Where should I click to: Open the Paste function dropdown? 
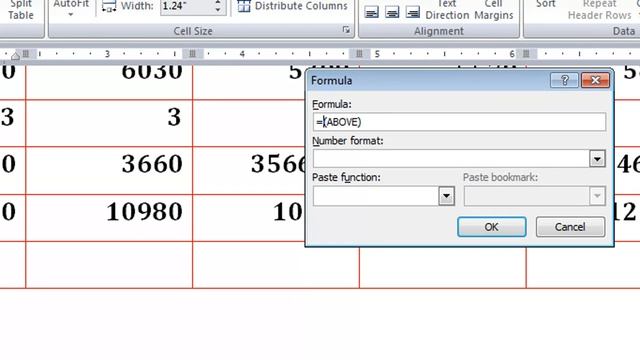tap(446, 196)
